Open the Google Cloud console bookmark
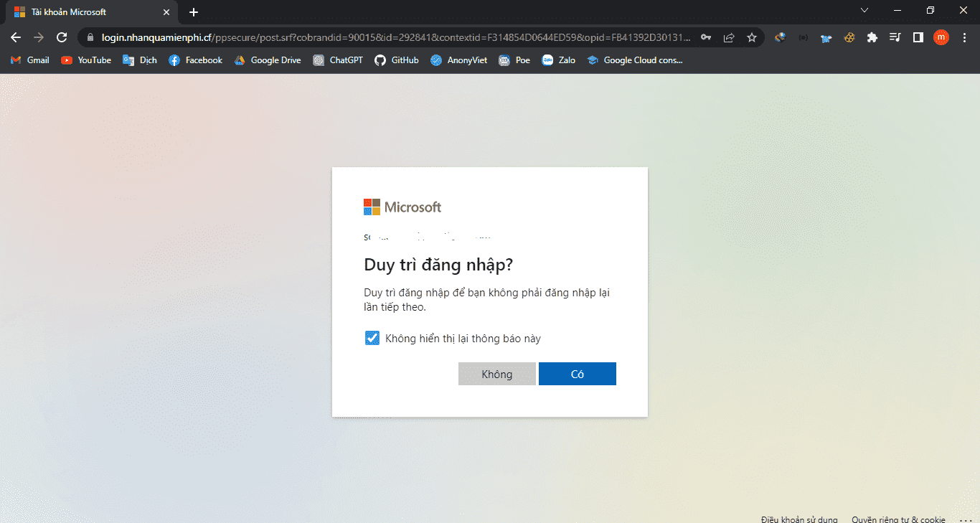Image resolution: width=980 pixels, height=523 pixels. 635,60
